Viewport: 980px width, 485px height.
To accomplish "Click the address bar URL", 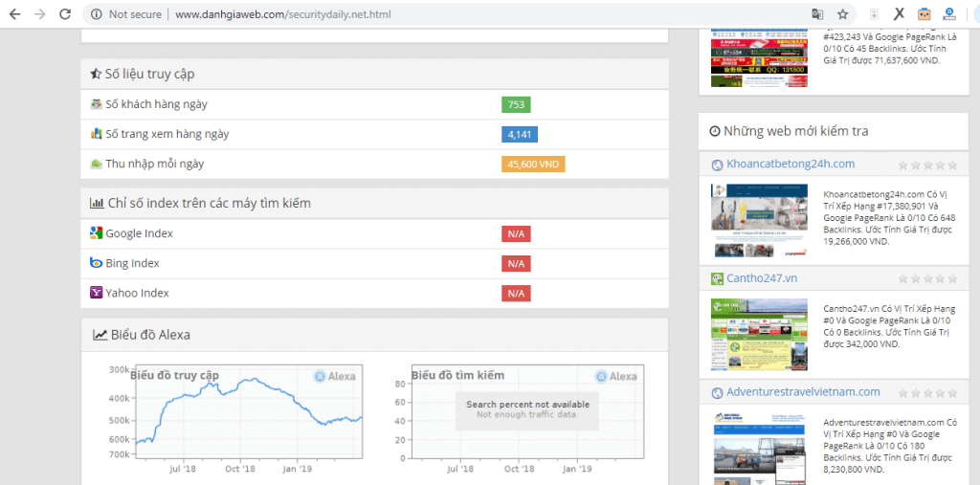I will tap(283, 13).
